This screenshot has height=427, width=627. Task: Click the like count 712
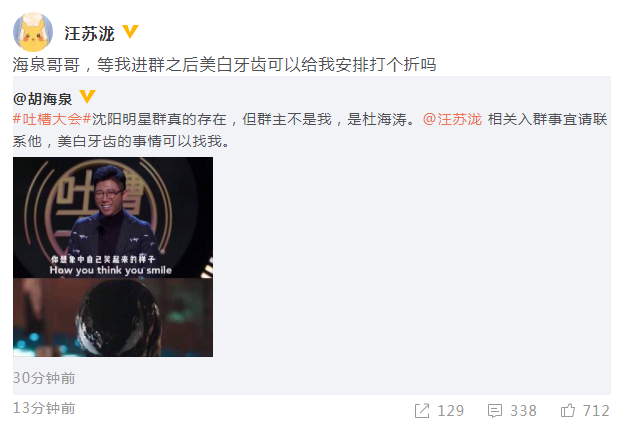[596, 411]
